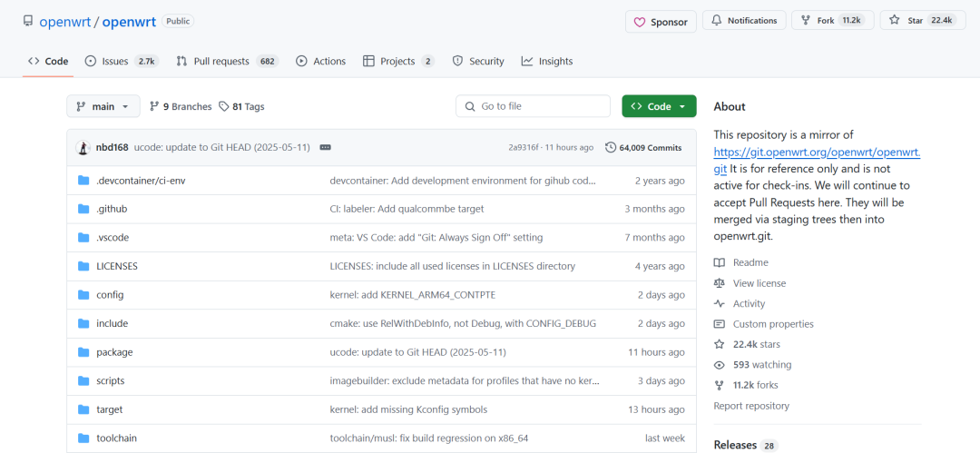Open the toolchain directory name

[x=116, y=438]
